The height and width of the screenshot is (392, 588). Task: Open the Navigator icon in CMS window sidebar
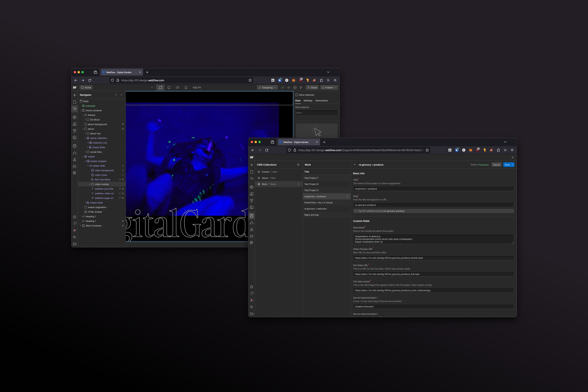252,179
